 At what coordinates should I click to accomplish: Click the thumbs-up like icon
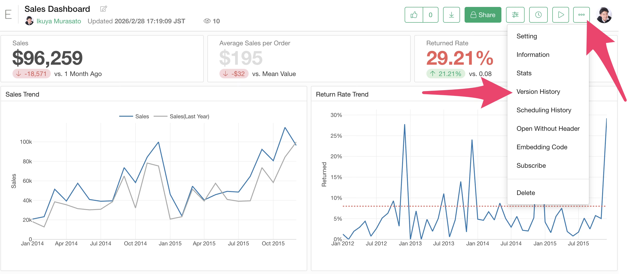(x=414, y=15)
